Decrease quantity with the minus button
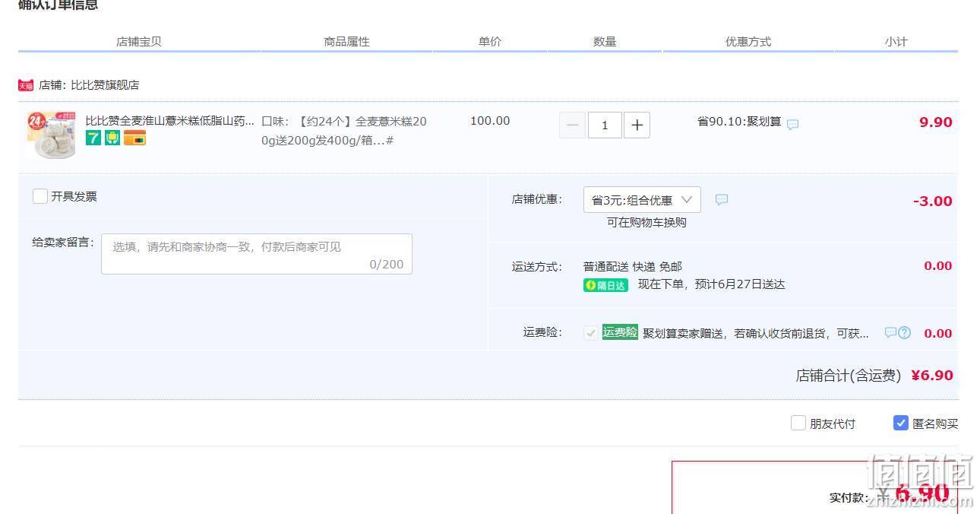This screenshot has height=514, width=980. pos(573,125)
